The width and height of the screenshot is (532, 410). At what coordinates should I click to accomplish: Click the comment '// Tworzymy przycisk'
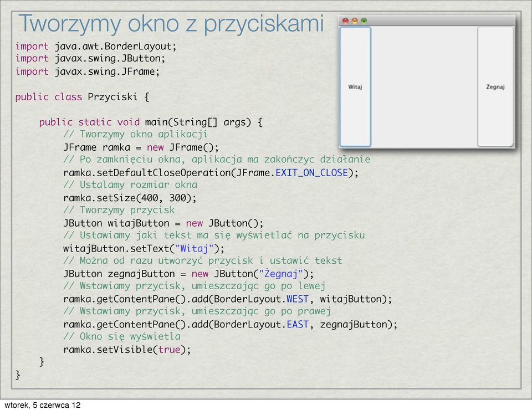point(119,210)
